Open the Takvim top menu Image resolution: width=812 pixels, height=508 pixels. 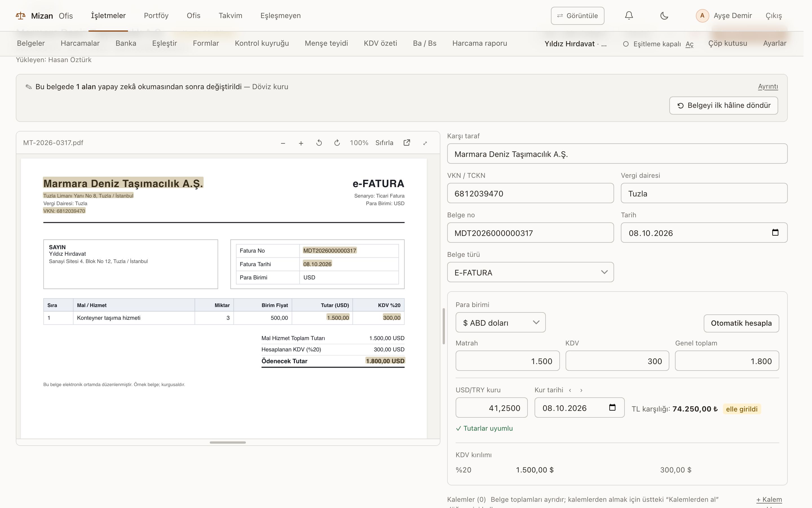(x=230, y=16)
